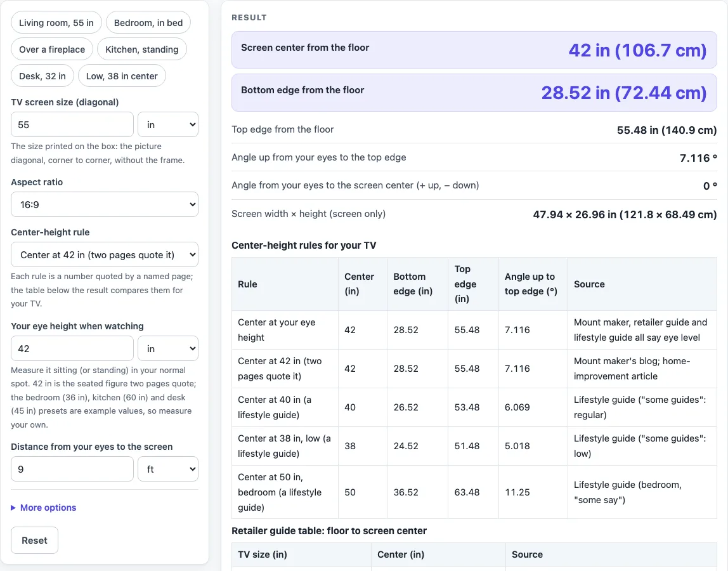
Task: Open the distance unit dropdown showing ft
Action: tap(168, 469)
